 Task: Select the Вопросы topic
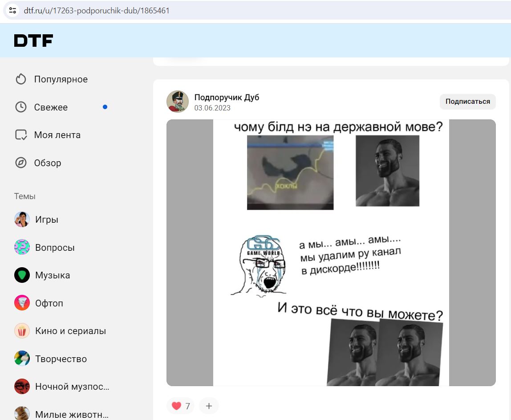(x=55, y=248)
